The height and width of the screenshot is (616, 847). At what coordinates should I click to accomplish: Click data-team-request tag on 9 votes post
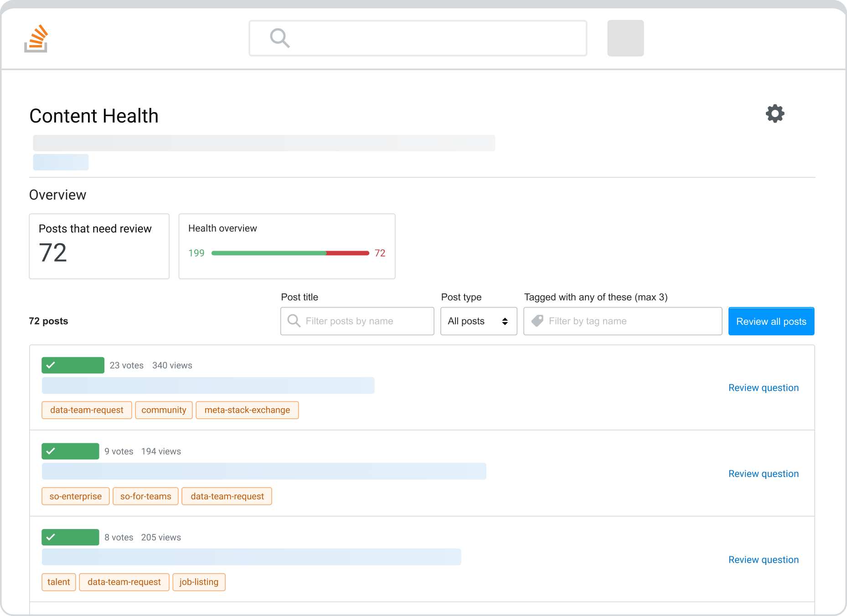227,496
